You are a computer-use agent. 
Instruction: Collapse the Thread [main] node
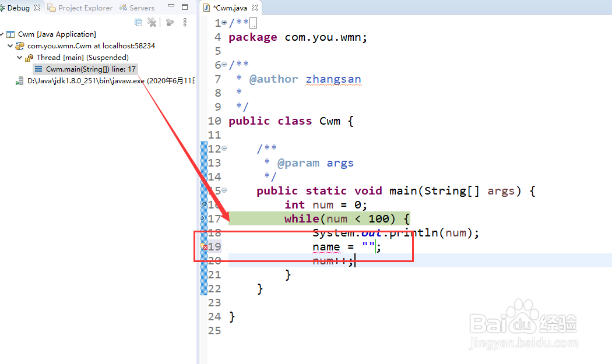[x=19, y=57]
